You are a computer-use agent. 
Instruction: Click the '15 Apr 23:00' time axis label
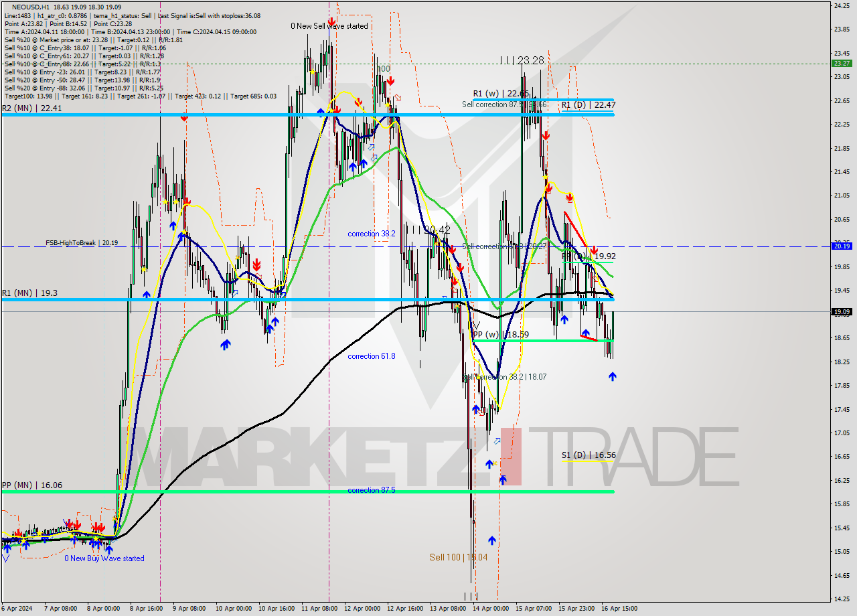point(576,609)
